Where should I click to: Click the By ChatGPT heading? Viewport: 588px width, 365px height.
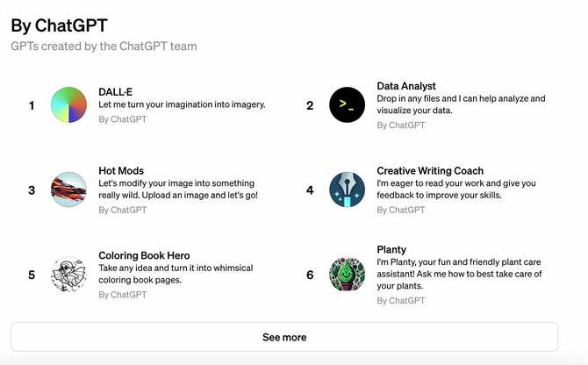point(59,25)
